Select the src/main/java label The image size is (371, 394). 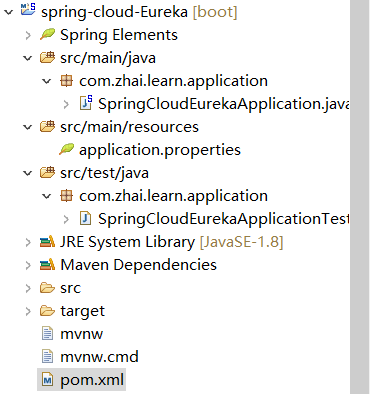click(108, 58)
